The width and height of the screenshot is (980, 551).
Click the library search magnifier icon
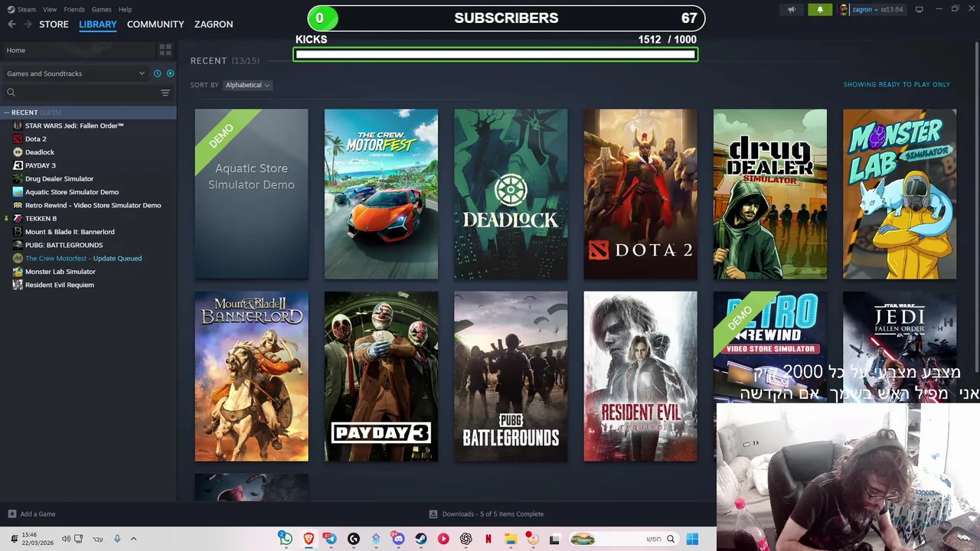point(11,93)
